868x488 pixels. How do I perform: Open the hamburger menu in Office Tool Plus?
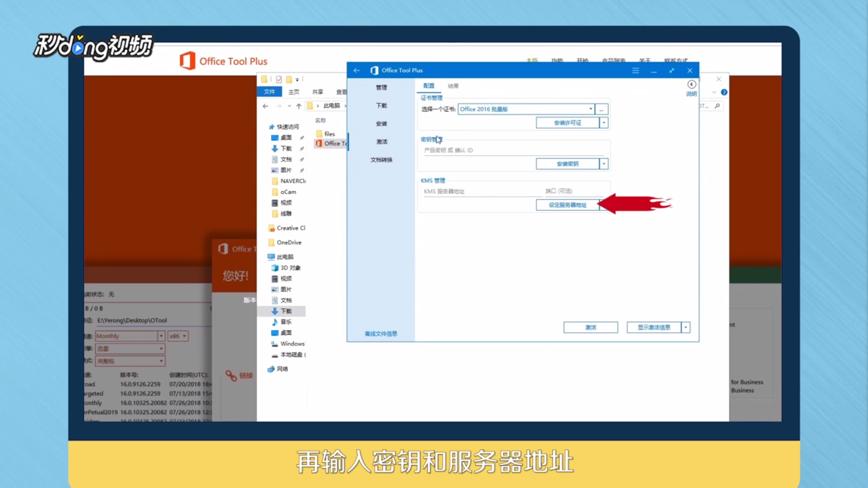(x=635, y=70)
